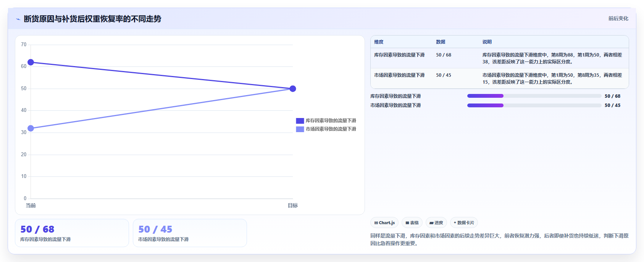Click the 当前 x-axis label
The width and height of the screenshot is (644, 262).
coord(31,205)
